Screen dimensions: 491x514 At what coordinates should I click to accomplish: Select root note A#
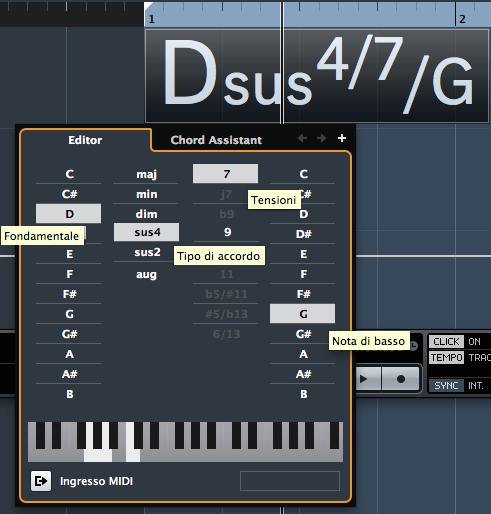tap(69, 374)
